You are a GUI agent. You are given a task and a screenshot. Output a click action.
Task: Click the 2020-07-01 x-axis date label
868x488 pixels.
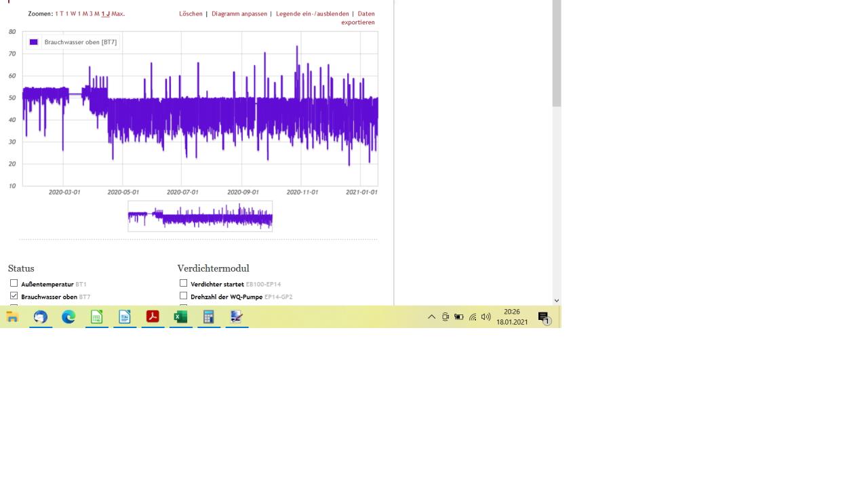tap(182, 192)
